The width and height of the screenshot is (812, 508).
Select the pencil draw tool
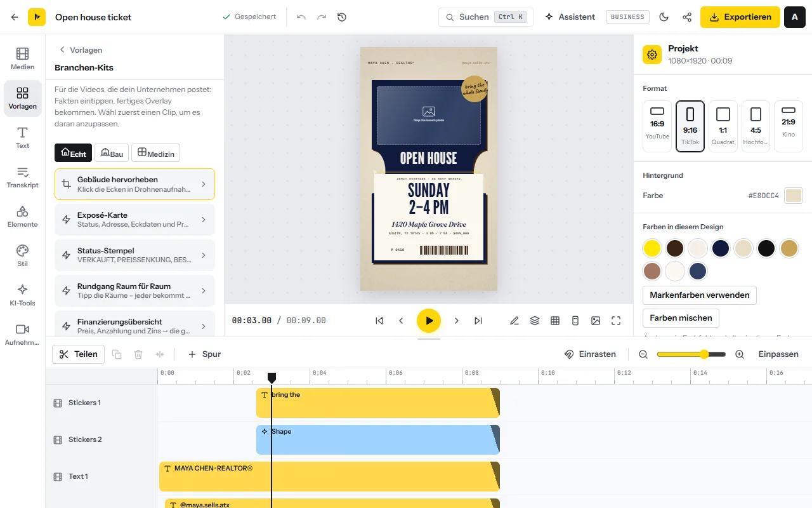[x=514, y=321]
